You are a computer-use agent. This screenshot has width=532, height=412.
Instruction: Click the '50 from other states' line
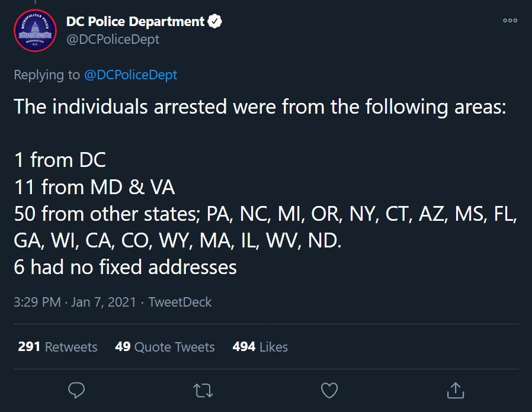pos(265,227)
